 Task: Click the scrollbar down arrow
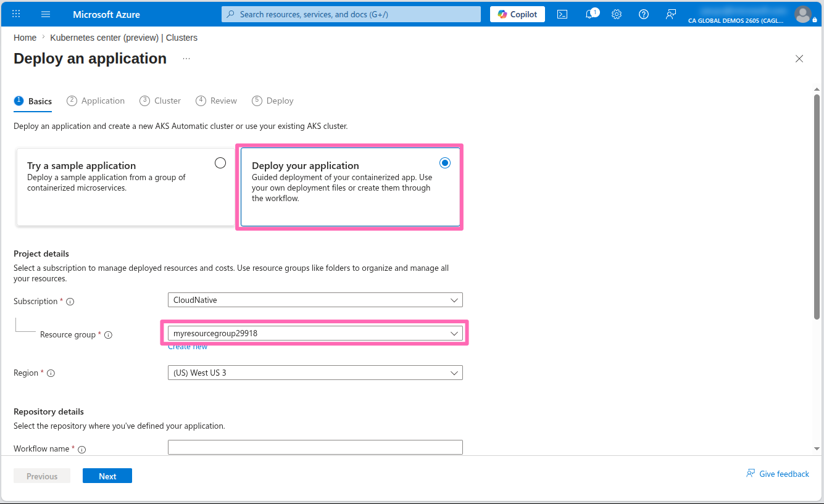[x=817, y=448]
